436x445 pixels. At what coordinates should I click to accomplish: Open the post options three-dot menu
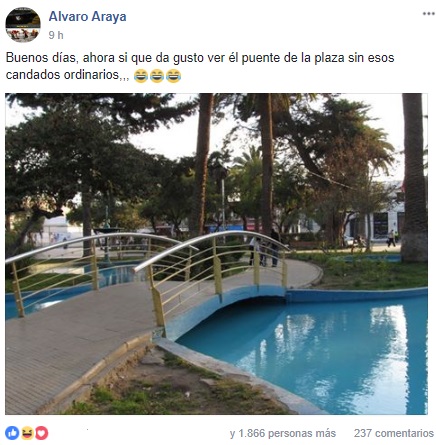pos(429,14)
